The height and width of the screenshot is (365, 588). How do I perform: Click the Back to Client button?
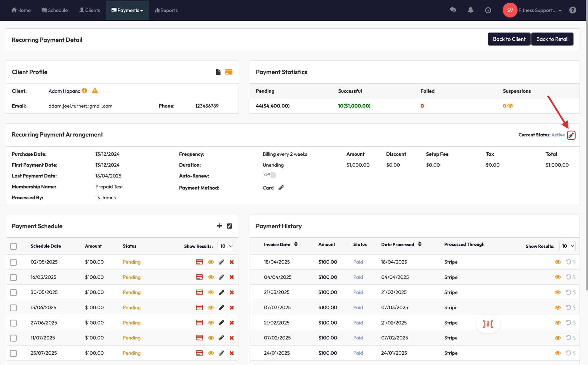[509, 39]
